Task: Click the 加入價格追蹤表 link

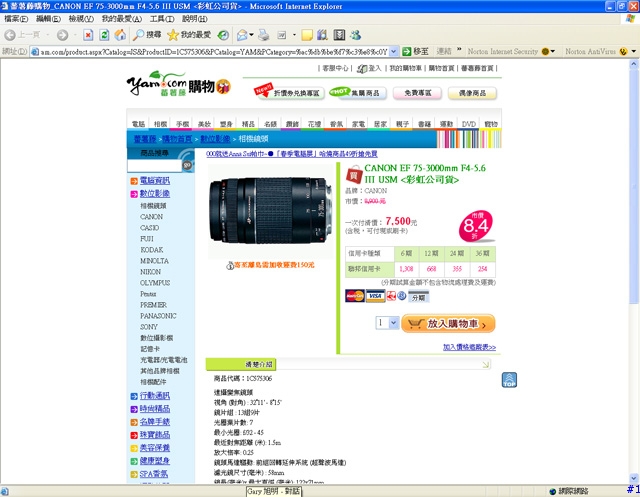Action: pos(469,347)
